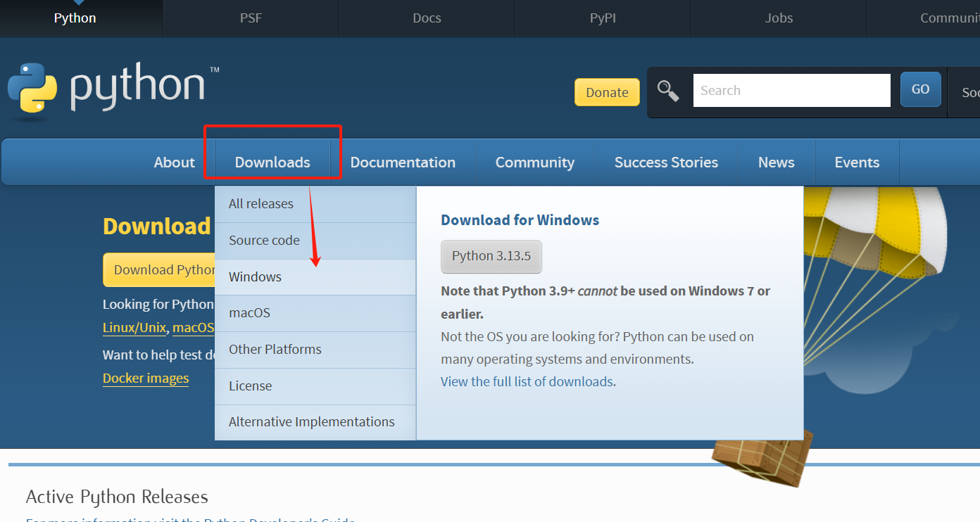Click the Active Python Releases heading
Image resolution: width=980 pixels, height=522 pixels.
click(117, 497)
